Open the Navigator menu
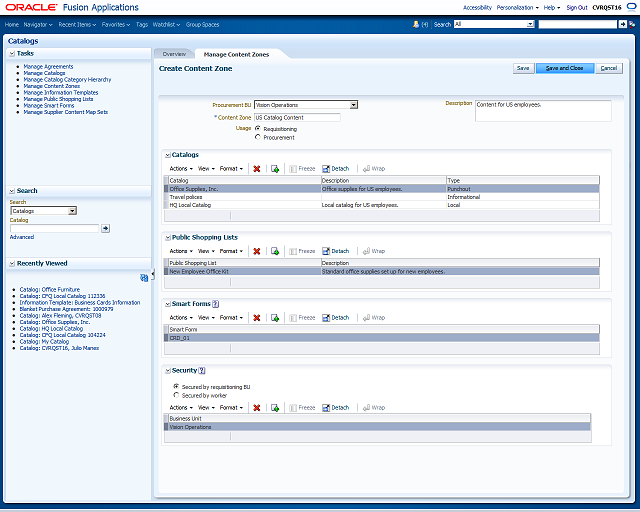This screenshot has width=640, height=512. pos(38,24)
